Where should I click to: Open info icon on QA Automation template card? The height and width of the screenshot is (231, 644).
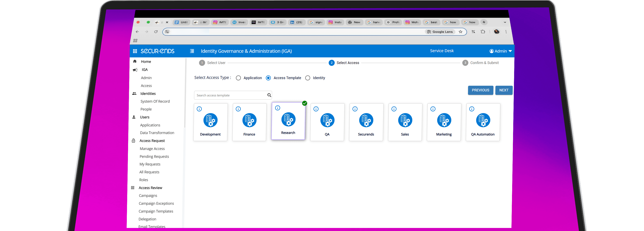(x=472, y=109)
